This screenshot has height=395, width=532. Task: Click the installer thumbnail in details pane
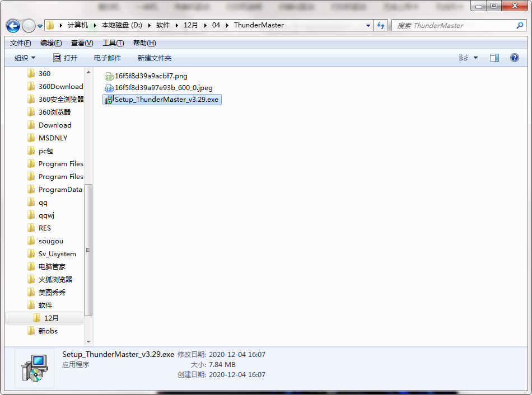click(x=34, y=368)
